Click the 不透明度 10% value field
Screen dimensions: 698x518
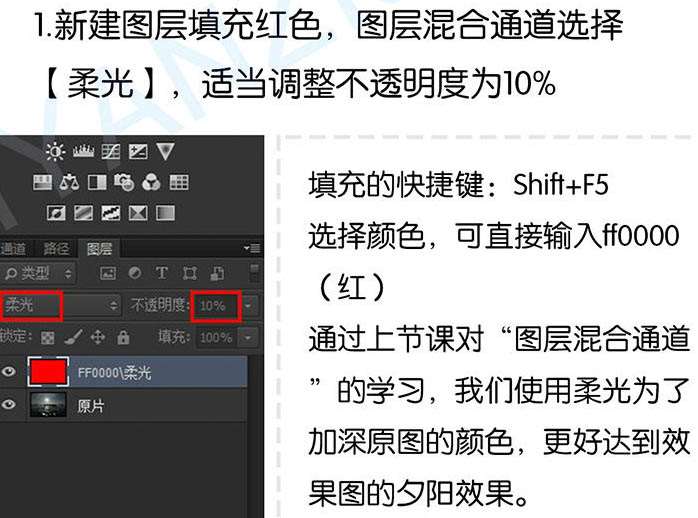click(x=215, y=305)
